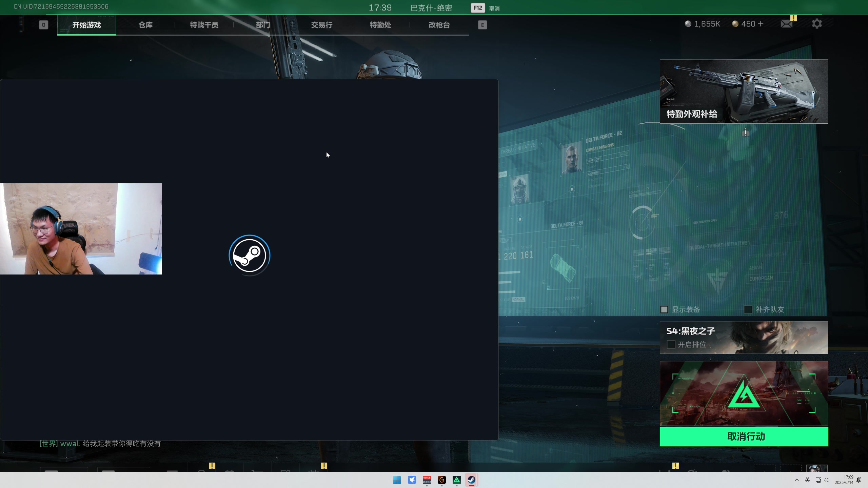Open the volume tray icon
This screenshot has width=868, height=488.
826,480
